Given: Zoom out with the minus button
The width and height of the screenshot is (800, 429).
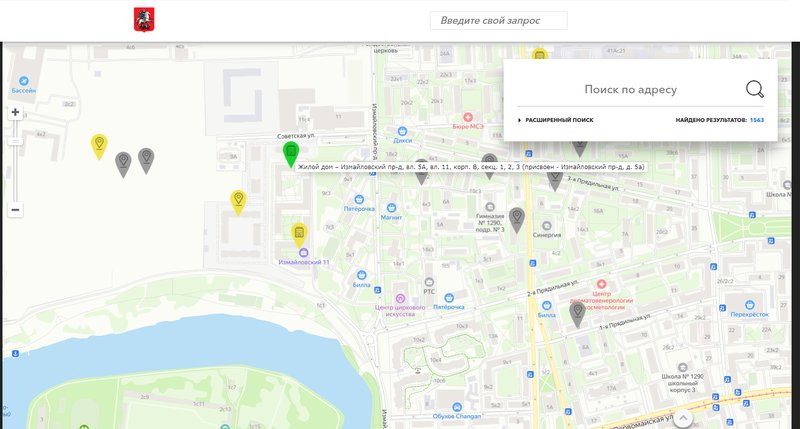Looking at the screenshot, I should (15, 210).
